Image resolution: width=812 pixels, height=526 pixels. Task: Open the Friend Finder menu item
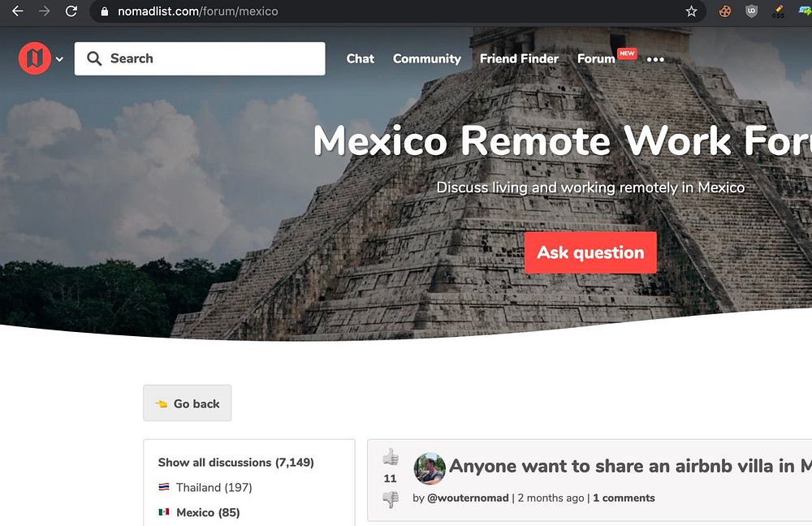click(x=519, y=58)
